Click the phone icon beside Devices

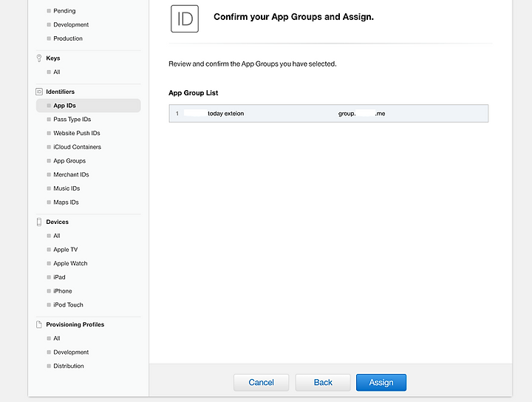(39, 222)
